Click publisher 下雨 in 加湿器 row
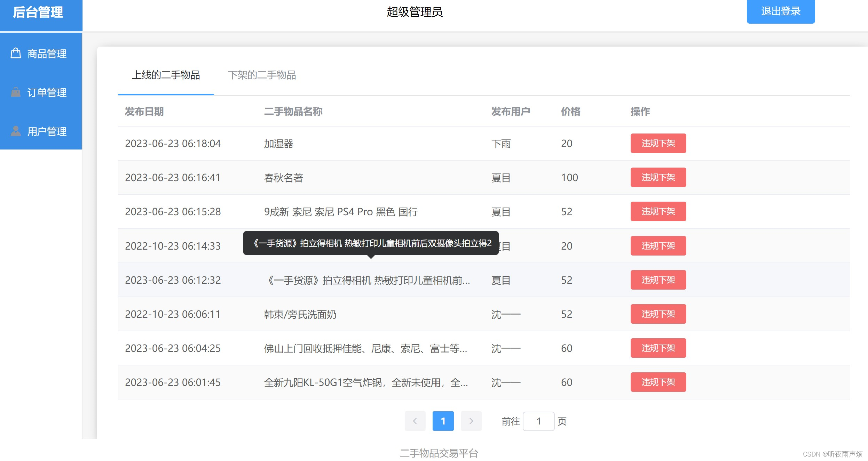The width and height of the screenshot is (868, 461). point(501,144)
